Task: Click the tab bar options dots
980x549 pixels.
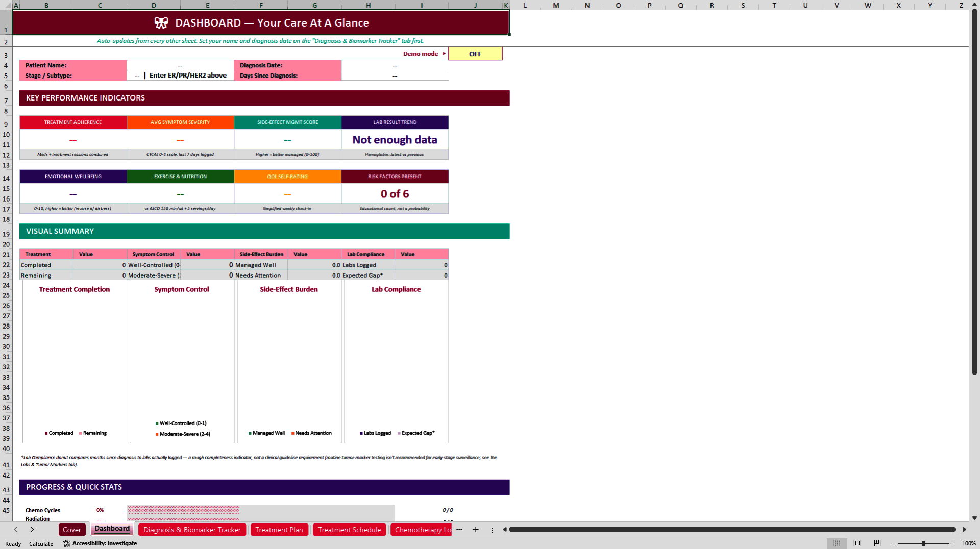Action: pos(492,530)
